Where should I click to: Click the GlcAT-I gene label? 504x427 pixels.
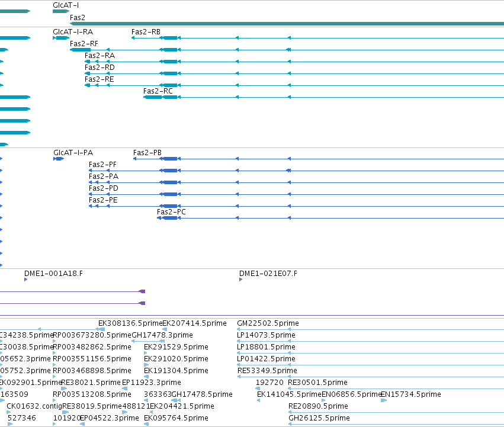pyautogui.click(x=66, y=5)
